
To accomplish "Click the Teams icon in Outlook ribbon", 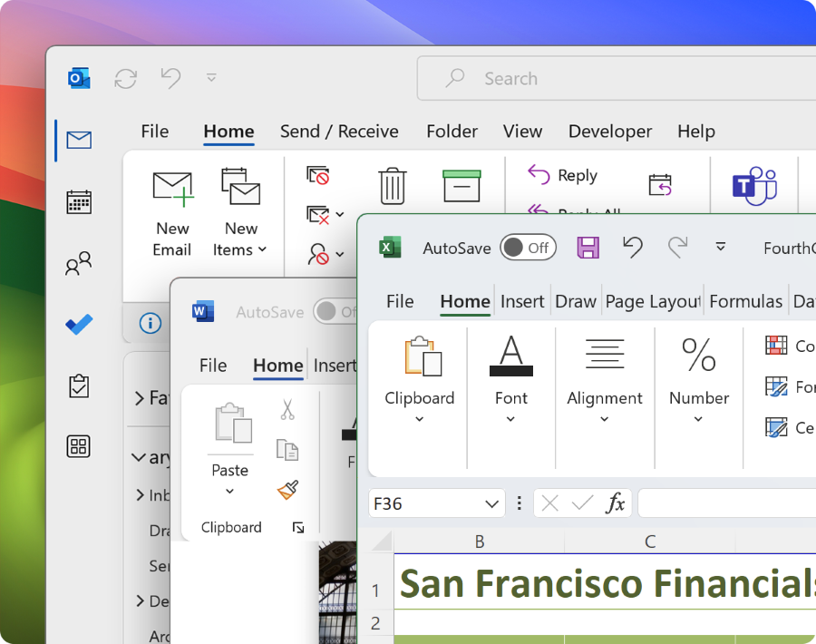I will pyautogui.click(x=754, y=187).
